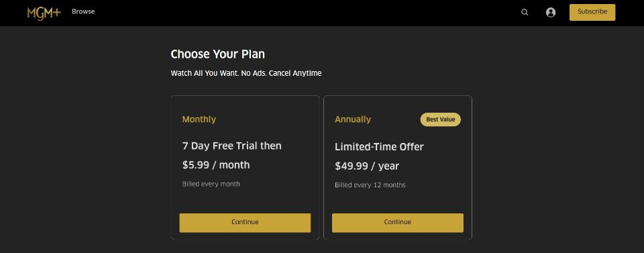The width and height of the screenshot is (644, 253).
Task: Click the 7 Day Free Trial text
Action: tap(232, 146)
